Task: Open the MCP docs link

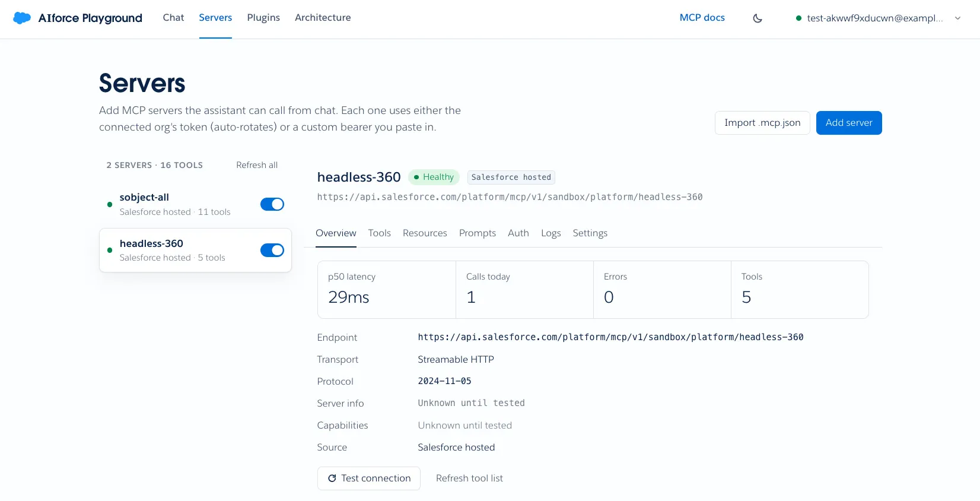Action: coord(702,18)
